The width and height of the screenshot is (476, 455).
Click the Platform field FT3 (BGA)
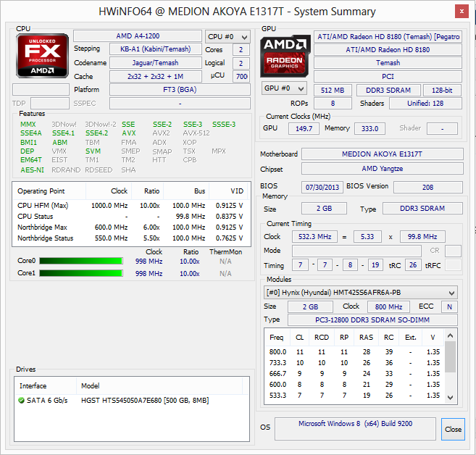click(180, 90)
